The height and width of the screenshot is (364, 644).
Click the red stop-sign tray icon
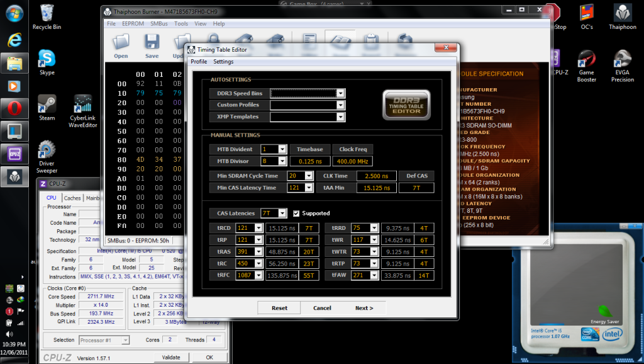(x=9, y=311)
